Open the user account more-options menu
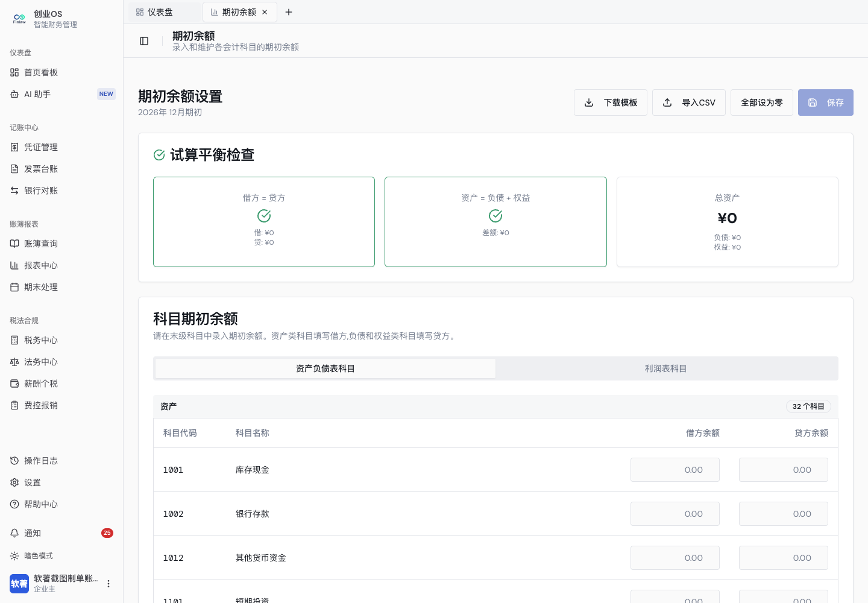This screenshot has width=868, height=603. tap(108, 584)
